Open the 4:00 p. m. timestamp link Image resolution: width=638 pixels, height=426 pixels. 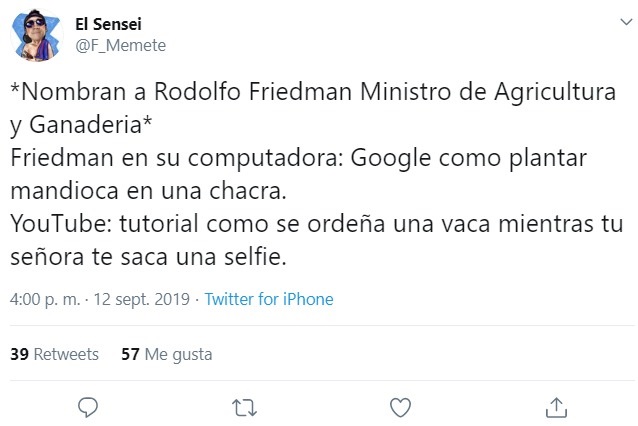coord(39,299)
